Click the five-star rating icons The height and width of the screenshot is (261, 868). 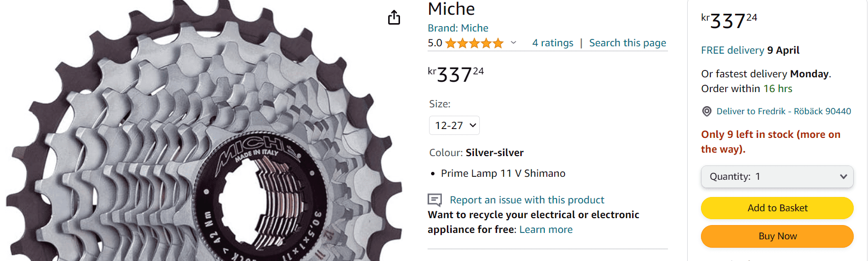474,43
